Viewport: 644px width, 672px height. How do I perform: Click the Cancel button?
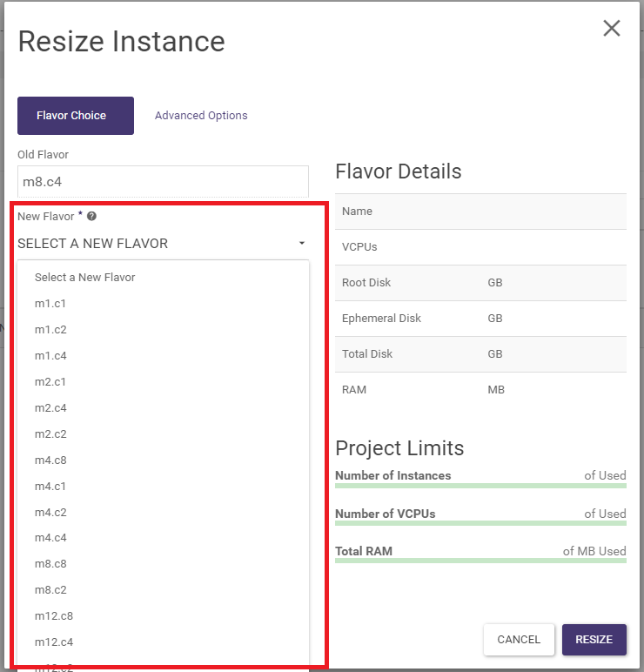tap(519, 639)
